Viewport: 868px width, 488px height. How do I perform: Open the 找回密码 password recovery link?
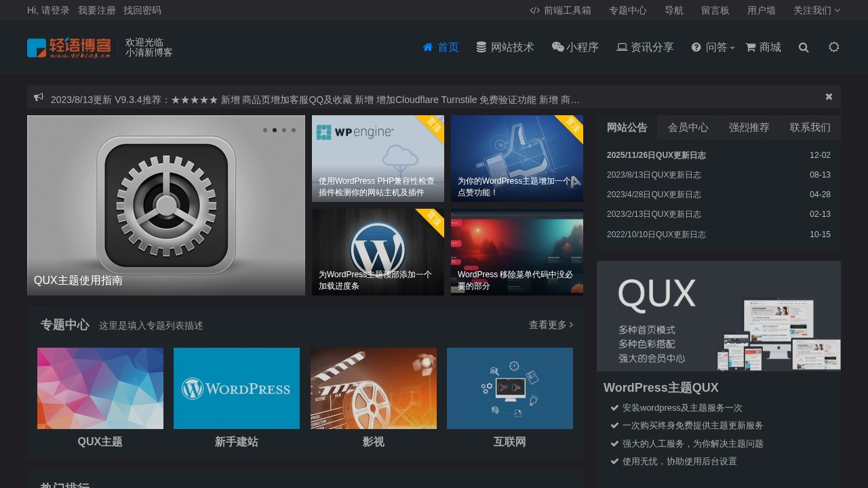tap(141, 10)
